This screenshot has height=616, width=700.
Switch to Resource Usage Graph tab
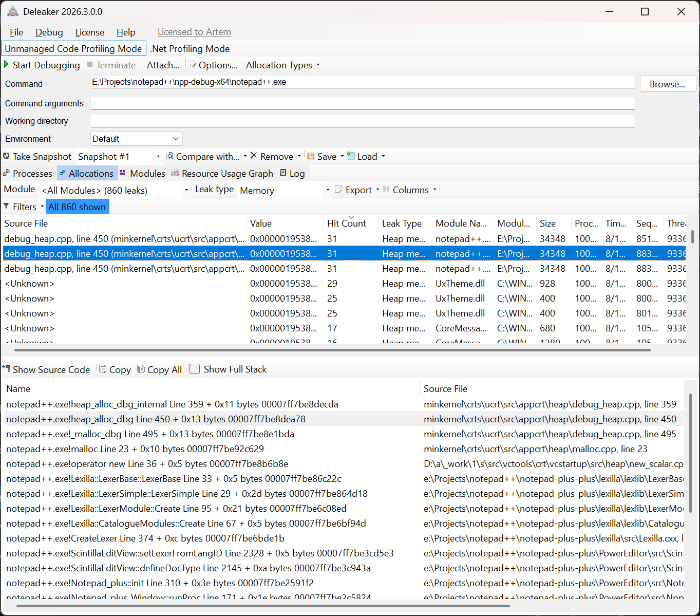point(222,173)
